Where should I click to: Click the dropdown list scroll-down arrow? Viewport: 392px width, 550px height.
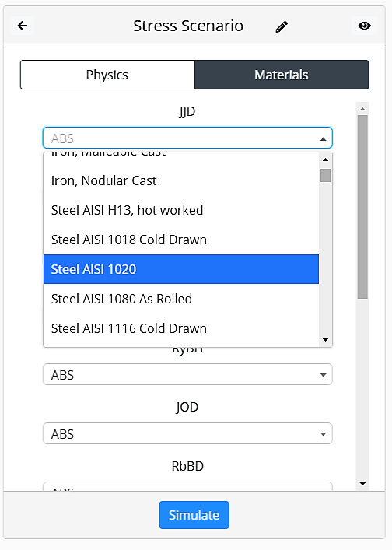click(325, 339)
